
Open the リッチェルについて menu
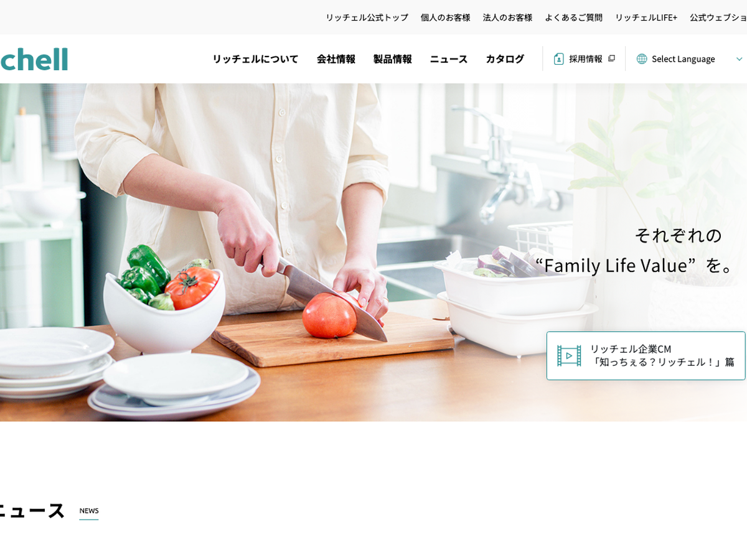coord(255,59)
